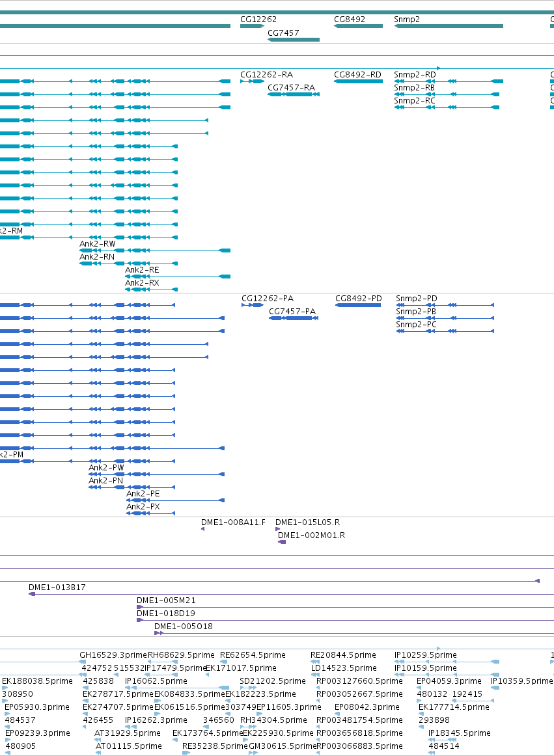Select EST label IP10159.5prime

426,668
